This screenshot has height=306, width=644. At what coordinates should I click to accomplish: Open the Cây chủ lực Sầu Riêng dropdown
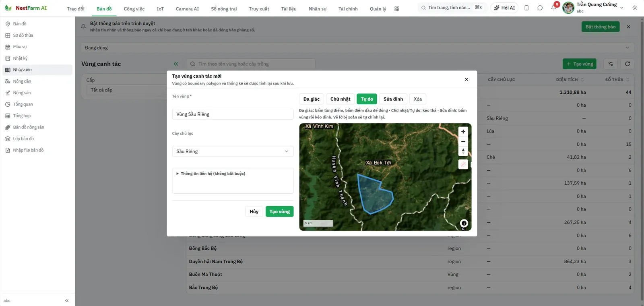click(233, 151)
